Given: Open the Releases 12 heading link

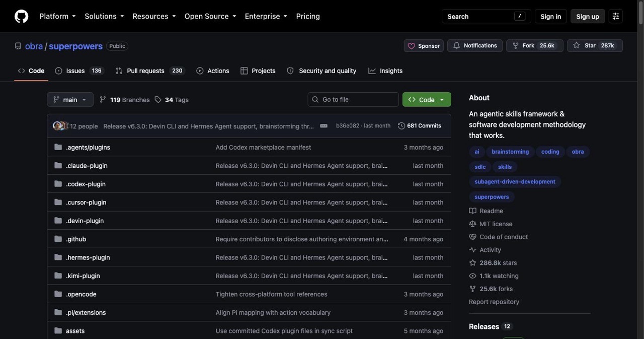Looking at the screenshot, I should tap(490, 326).
